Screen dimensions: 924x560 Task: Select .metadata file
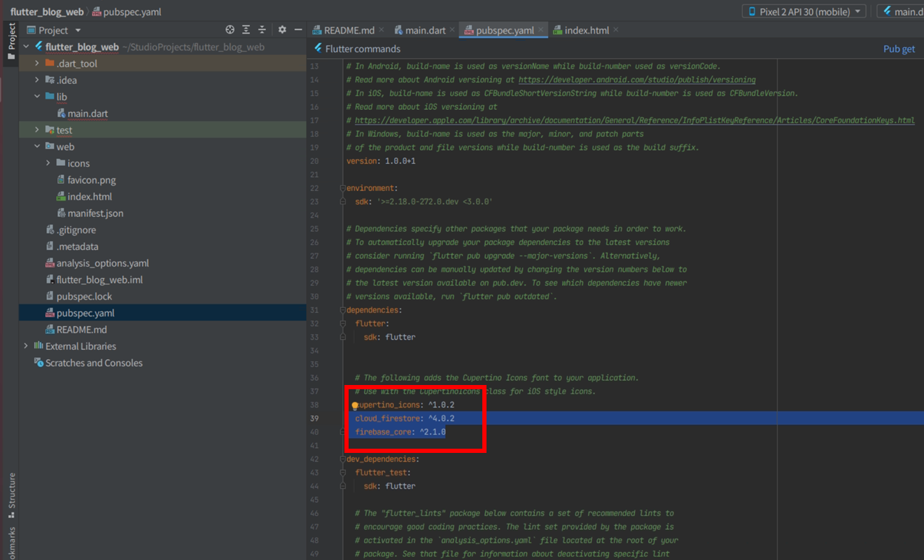77,246
